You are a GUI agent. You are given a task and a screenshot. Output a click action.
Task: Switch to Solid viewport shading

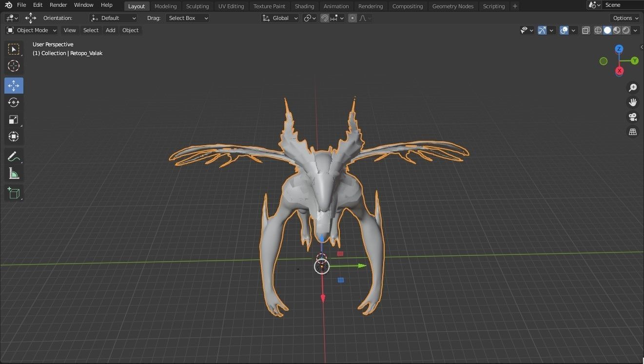coord(607,30)
